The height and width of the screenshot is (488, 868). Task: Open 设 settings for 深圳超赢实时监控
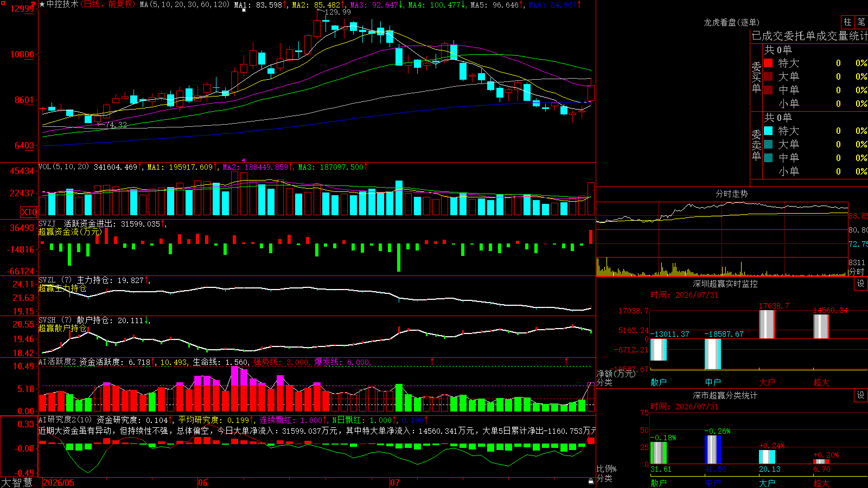click(x=861, y=284)
